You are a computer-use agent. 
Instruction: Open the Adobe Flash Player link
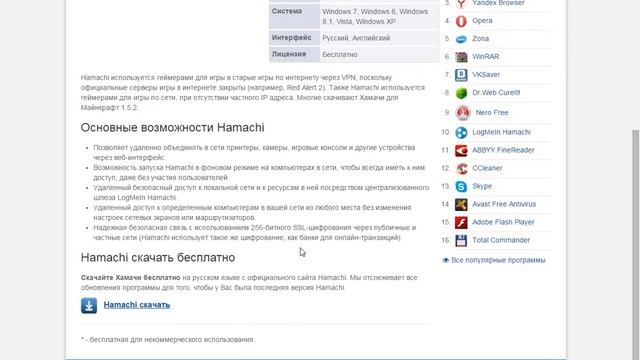(x=503, y=222)
